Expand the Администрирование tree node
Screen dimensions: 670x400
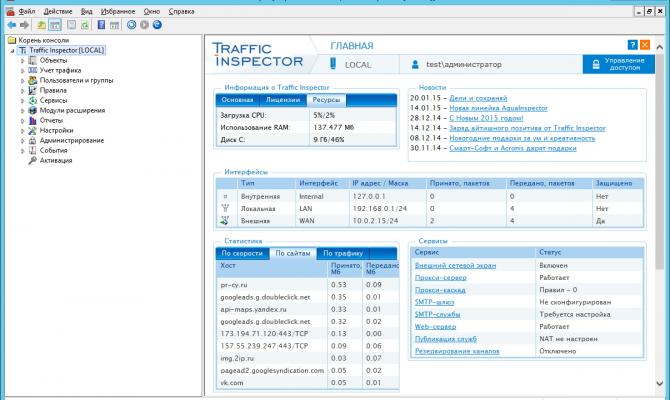[x=23, y=141]
